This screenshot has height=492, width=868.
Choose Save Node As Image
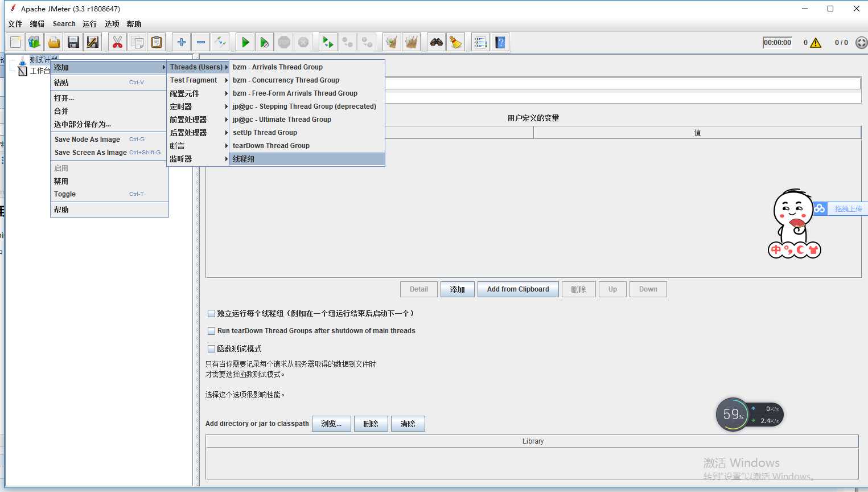click(109, 140)
